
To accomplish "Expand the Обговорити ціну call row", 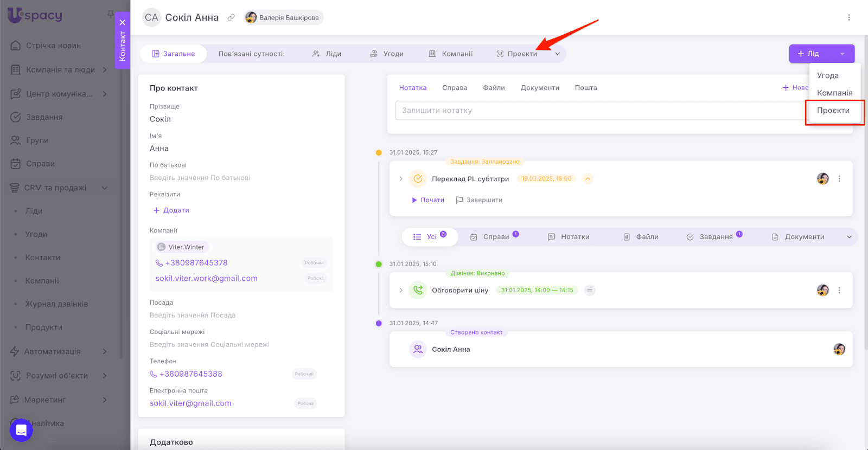I will (401, 290).
